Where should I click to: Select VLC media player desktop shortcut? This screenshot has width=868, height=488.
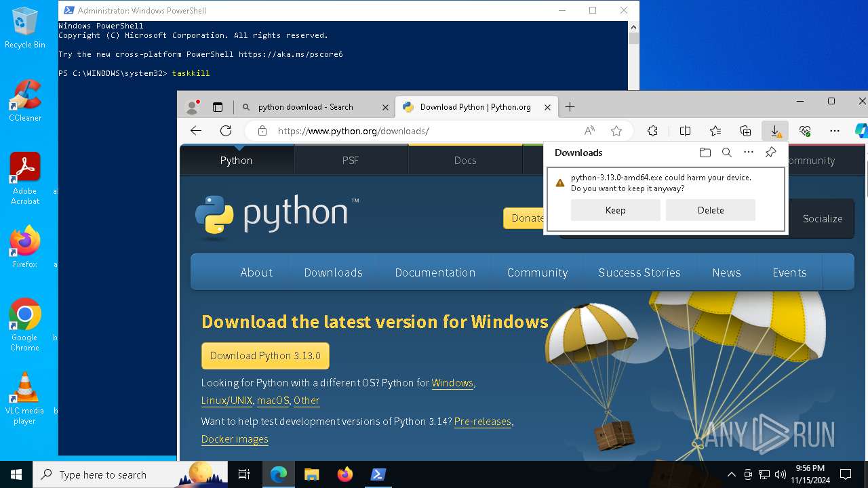tap(25, 399)
